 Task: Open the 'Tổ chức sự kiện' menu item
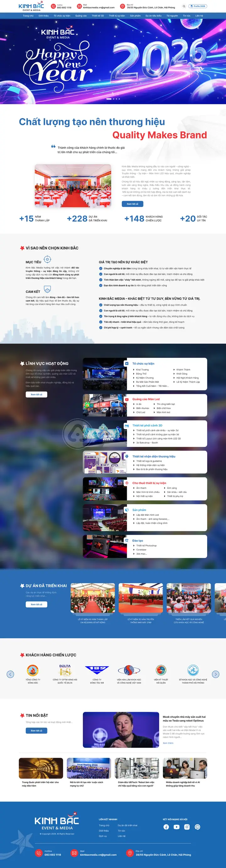(62, 16)
